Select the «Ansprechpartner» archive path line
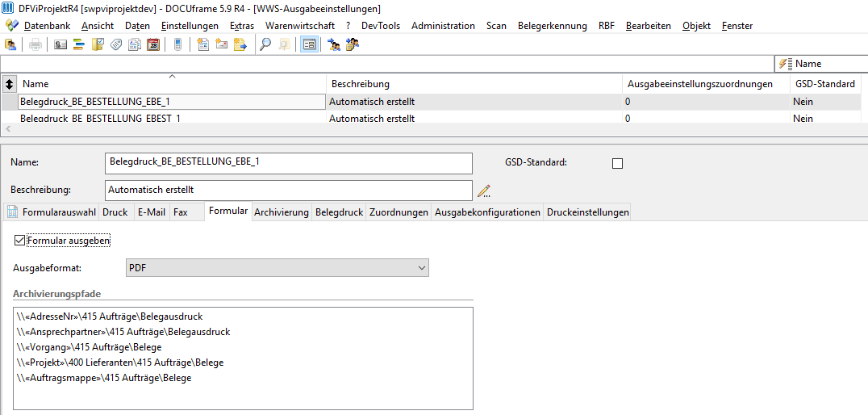The width and height of the screenshot is (868, 415). 123,332
